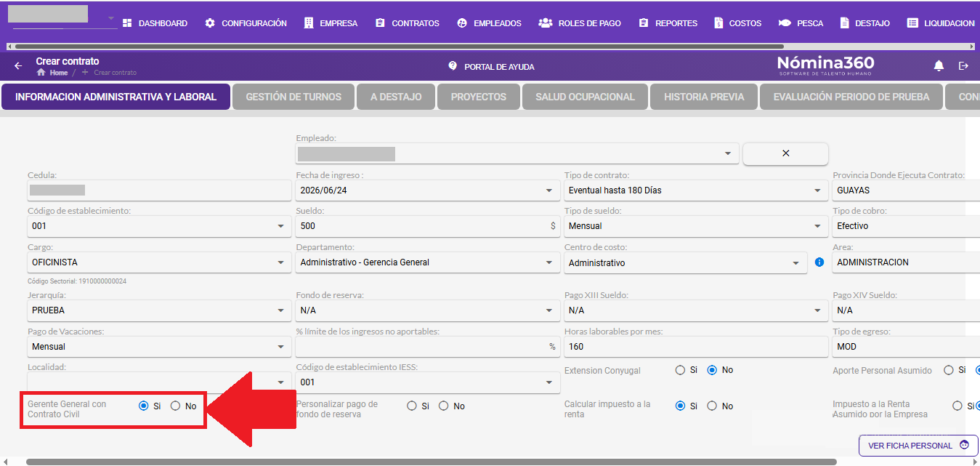The image size is (980, 466).
Task: Click the Liquidacion list icon
Action: pyautogui.click(x=912, y=23)
